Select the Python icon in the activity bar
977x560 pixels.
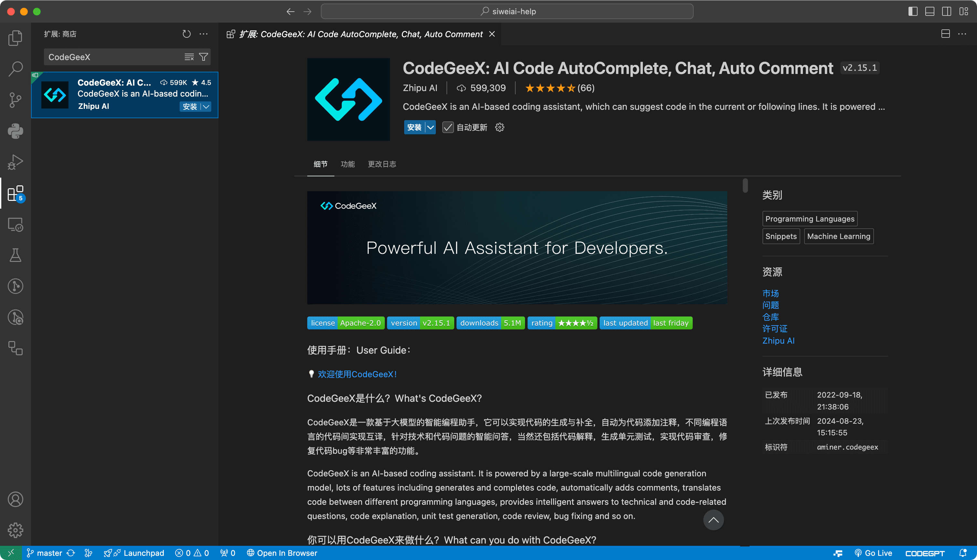click(x=16, y=131)
